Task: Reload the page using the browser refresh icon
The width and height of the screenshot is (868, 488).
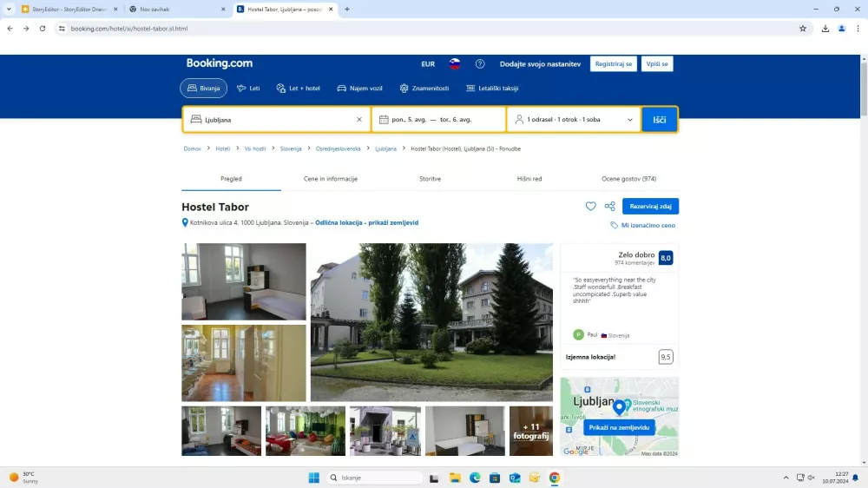Action: [x=42, y=28]
